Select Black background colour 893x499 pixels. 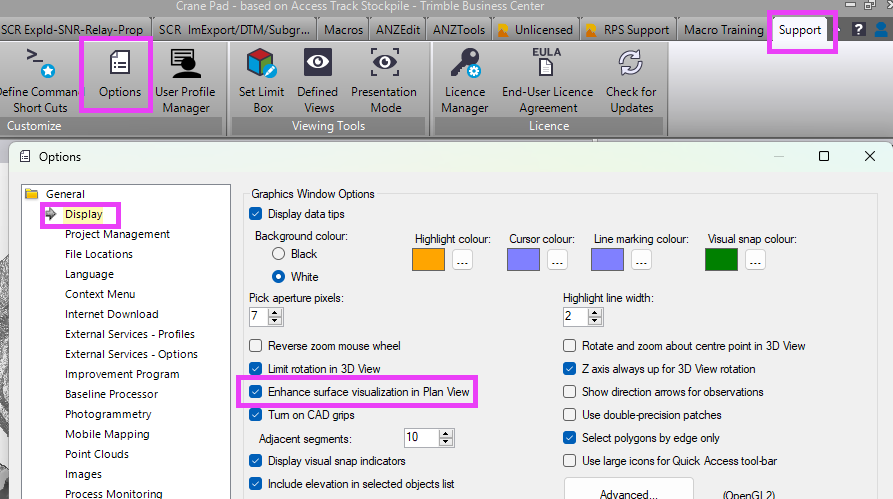click(x=278, y=253)
